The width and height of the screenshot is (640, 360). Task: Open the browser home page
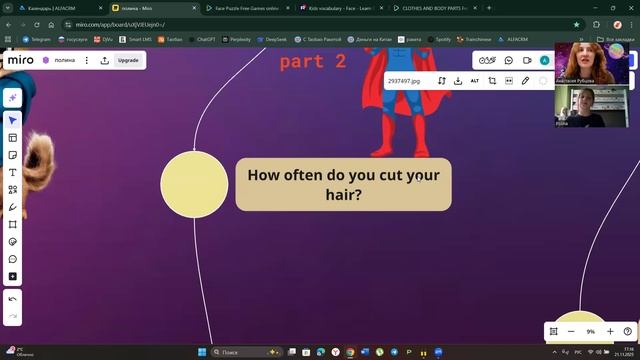tap(51, 25)
